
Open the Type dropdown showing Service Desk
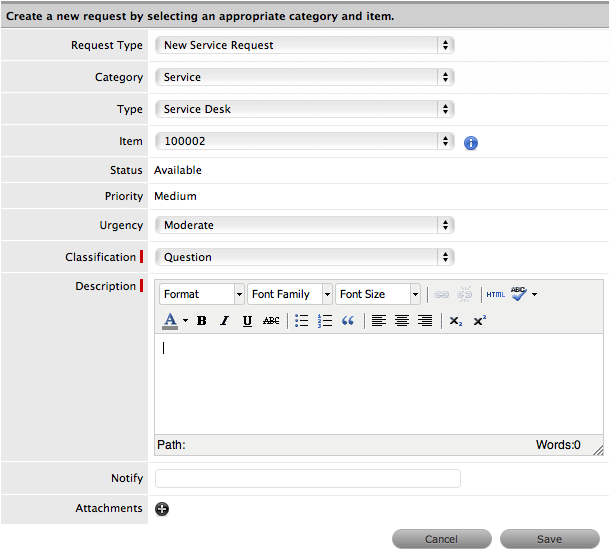(x=305, y=109)
